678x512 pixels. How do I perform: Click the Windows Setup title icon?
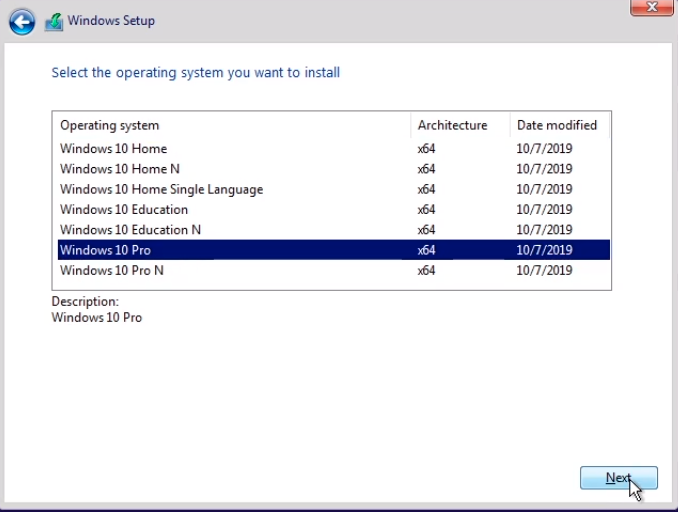54,21
